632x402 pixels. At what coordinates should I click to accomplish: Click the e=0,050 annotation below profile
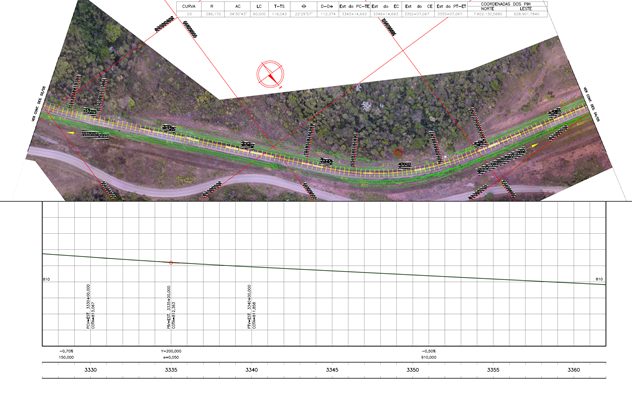[170, 357]
